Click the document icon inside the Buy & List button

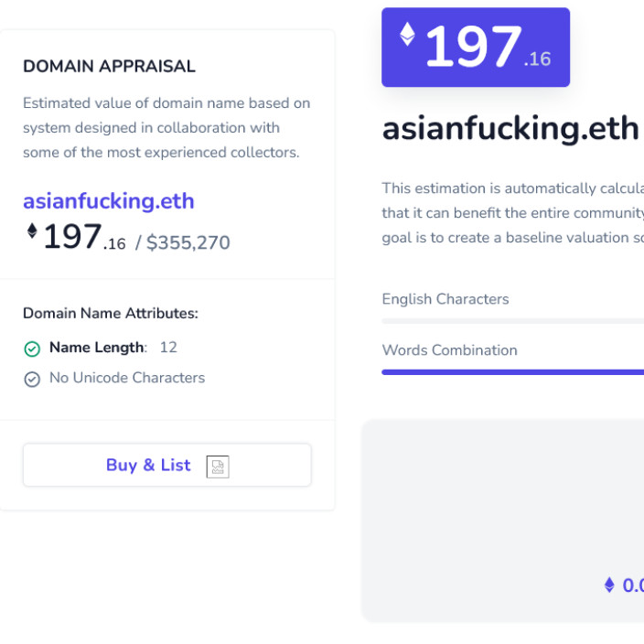(218, 467)
